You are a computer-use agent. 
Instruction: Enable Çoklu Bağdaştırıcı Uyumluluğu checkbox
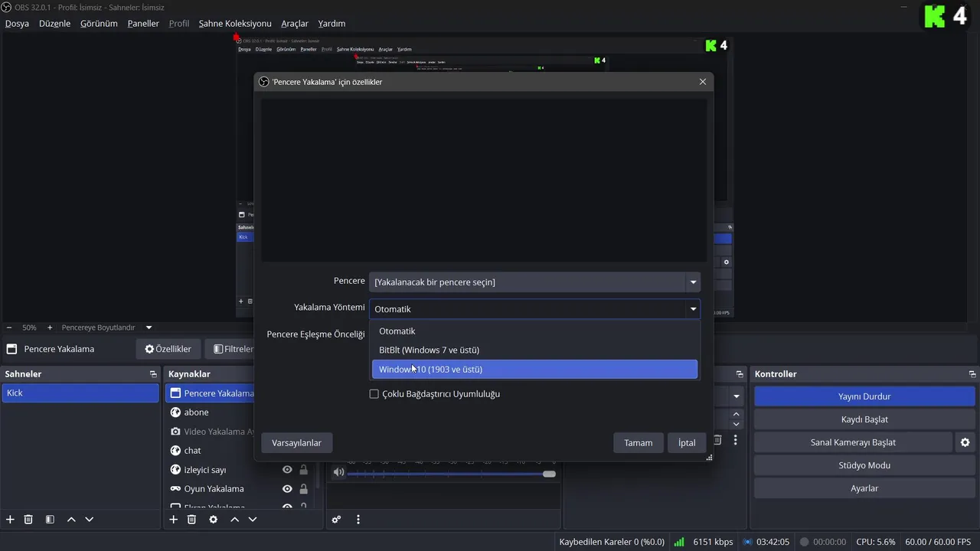374,394
